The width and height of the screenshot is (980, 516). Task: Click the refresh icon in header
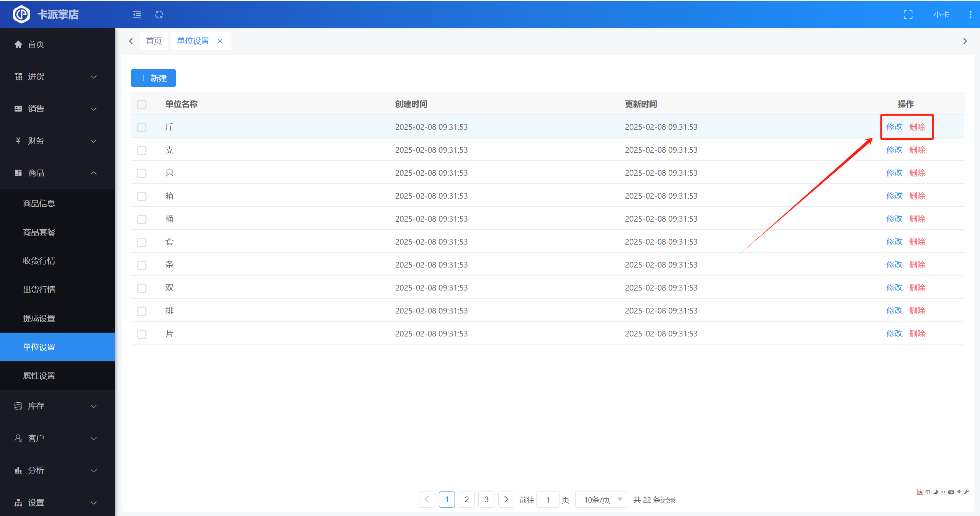click(x=159, y=15)
